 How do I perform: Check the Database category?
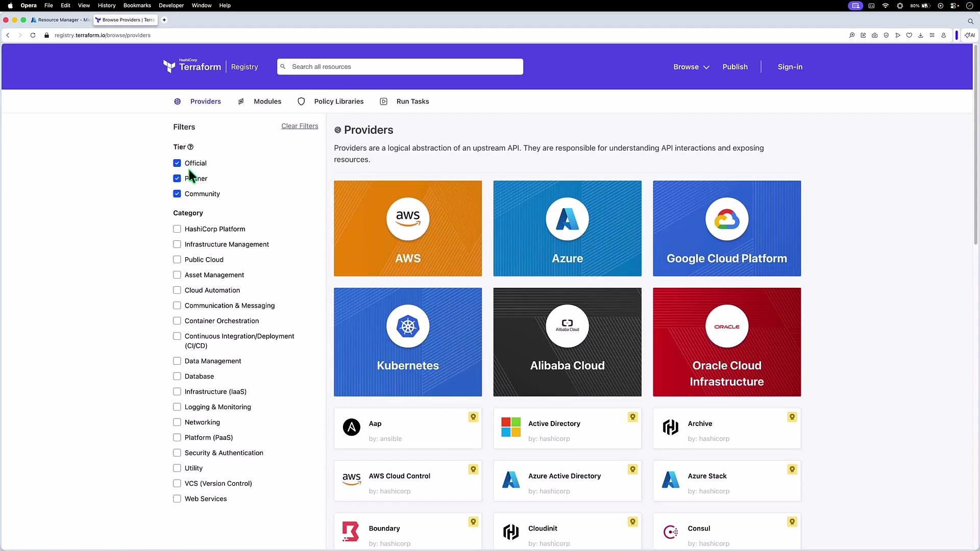(x=177, y=377)
